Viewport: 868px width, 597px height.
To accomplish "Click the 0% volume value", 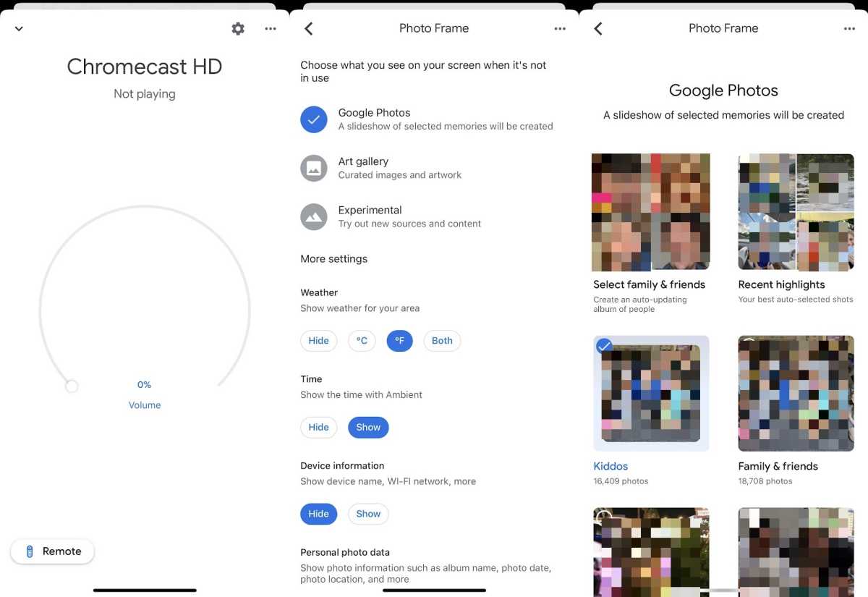I will click(144, 385).
